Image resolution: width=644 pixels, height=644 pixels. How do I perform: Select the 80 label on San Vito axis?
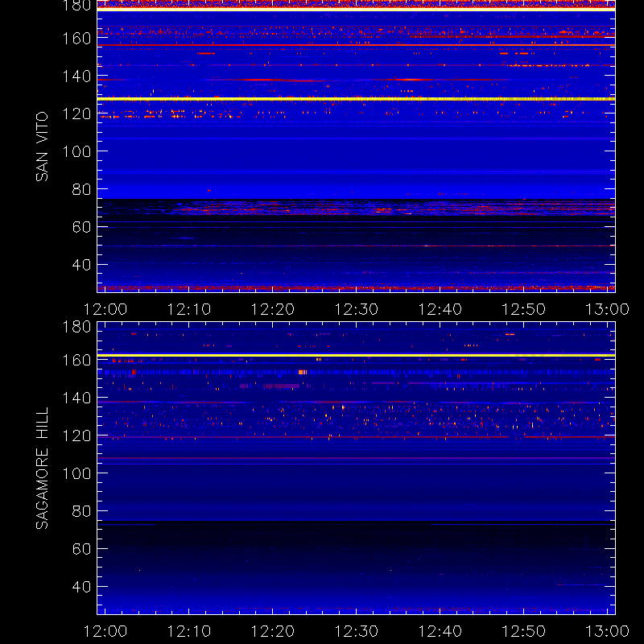click(x=81, y=189)
